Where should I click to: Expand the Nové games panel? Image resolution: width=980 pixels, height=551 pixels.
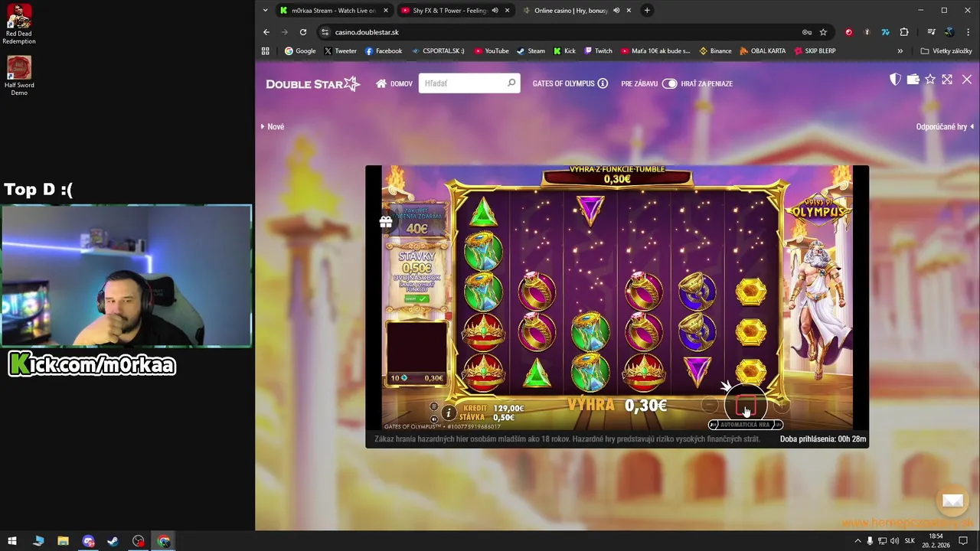(x=273, y=126)
